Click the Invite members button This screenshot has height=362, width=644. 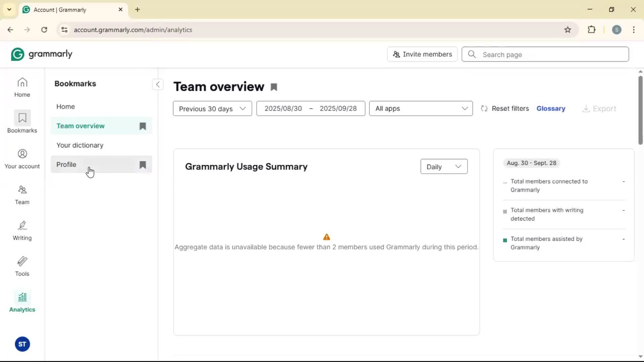[x=422, y=54]
